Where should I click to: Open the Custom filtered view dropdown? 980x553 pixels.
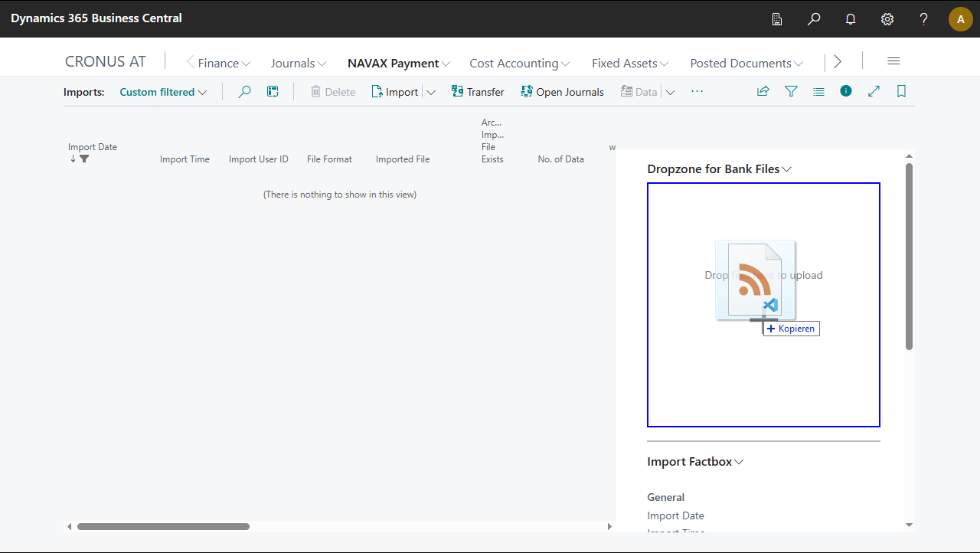[x=163, y=92]
